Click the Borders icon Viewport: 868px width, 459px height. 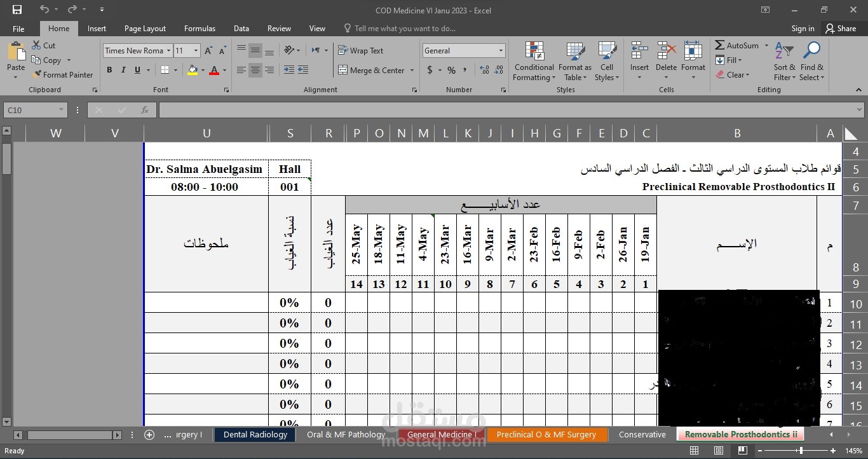pyautogui.click(x=165, y=70)
